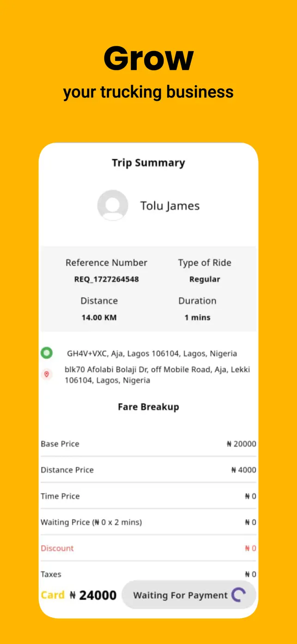The height and width of the screenshot is (644, 297).
Task: Click the Regular ride type value
Action: 205,279
